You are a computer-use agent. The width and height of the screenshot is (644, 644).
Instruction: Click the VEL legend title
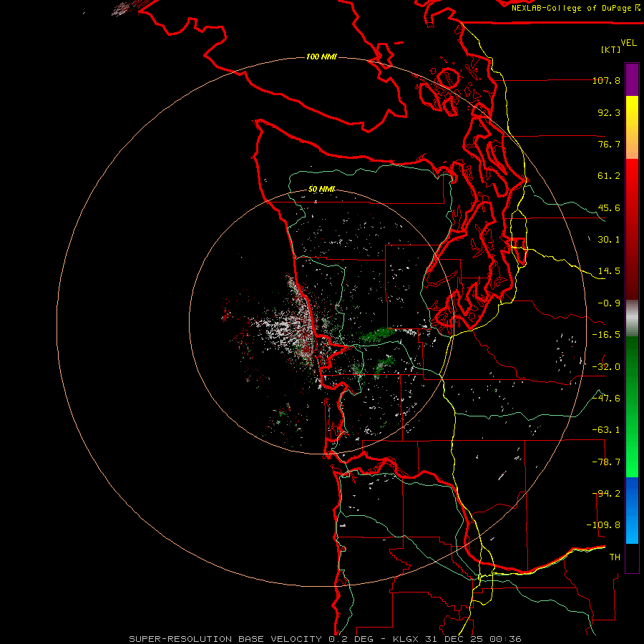point(628,43)
